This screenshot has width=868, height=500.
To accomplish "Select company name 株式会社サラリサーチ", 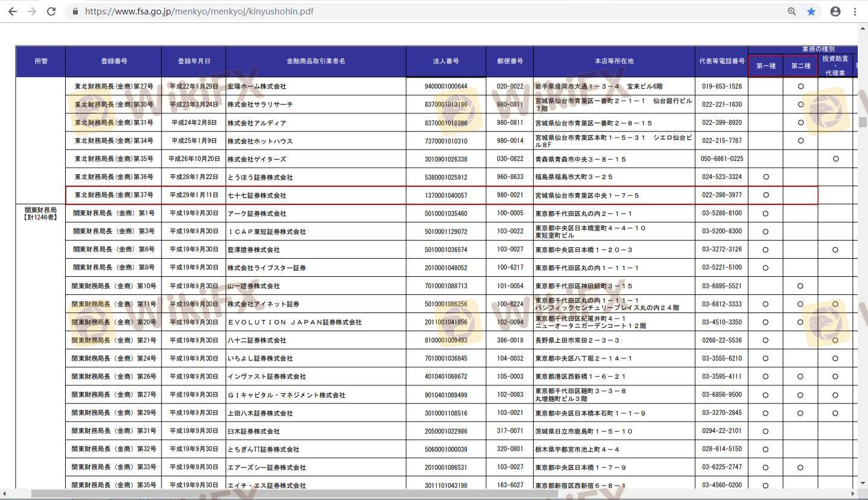I will [x=260, y=104].
